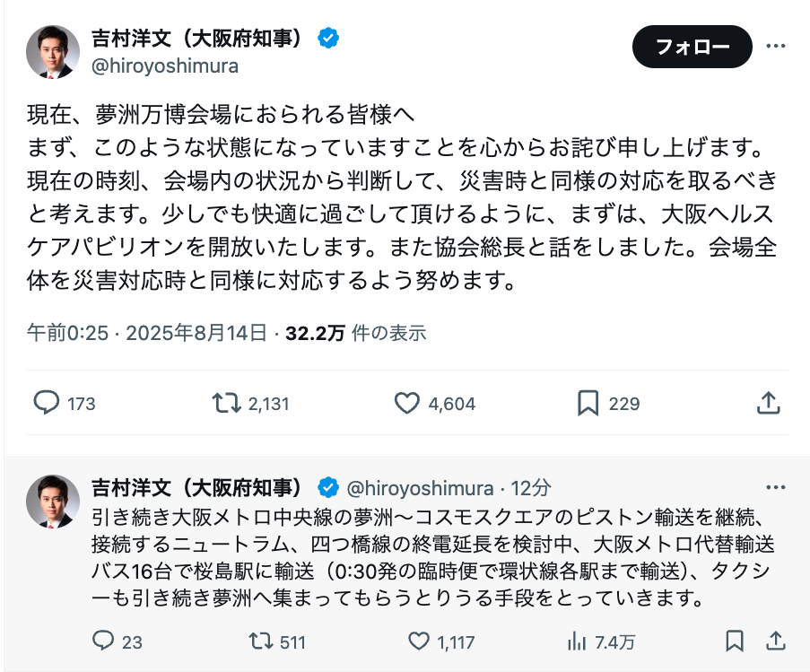Follow 吉村洋文 with the フォロー button
Viewport: 810px width, 672px height.
coord(692,47)
